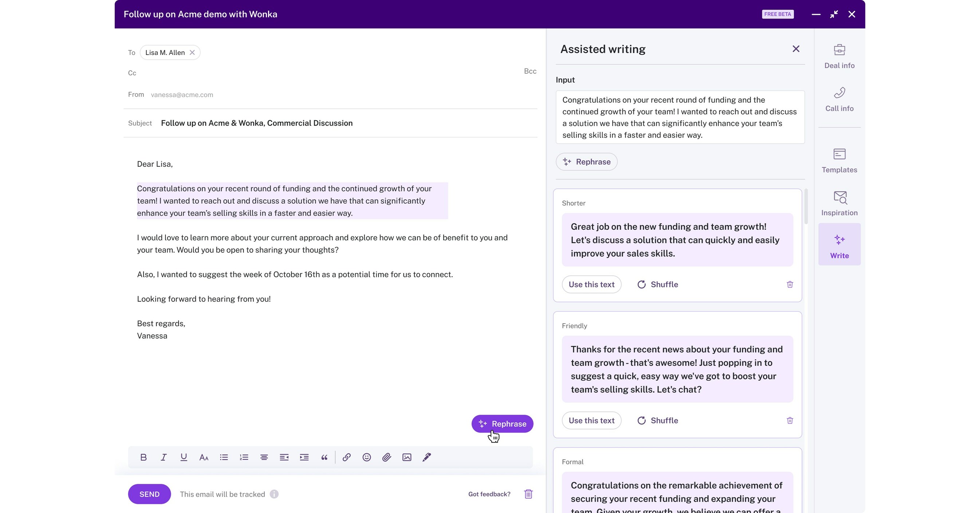
Task: Insert an image into the email
Action: [x=407, y=457]
